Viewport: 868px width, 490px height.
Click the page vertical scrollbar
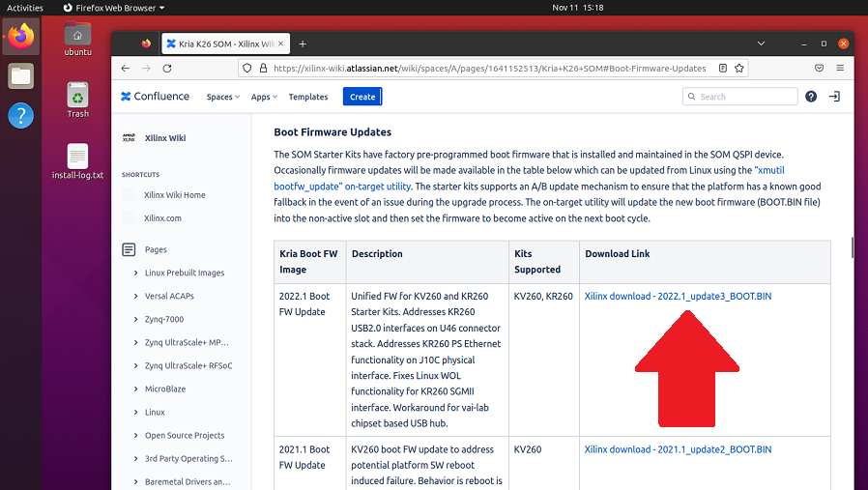[853, 247]
